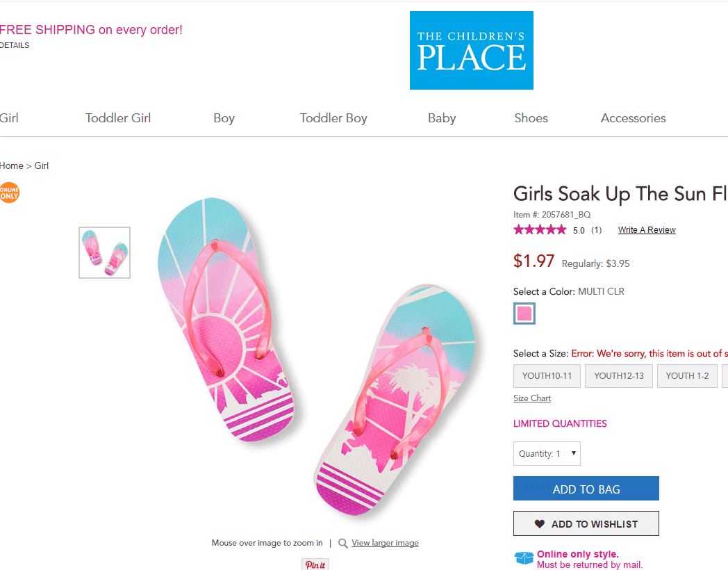Click the small flip-flop thumbnail image
Viewport: 728px width, 570px height.
click(x=104, y=253)
